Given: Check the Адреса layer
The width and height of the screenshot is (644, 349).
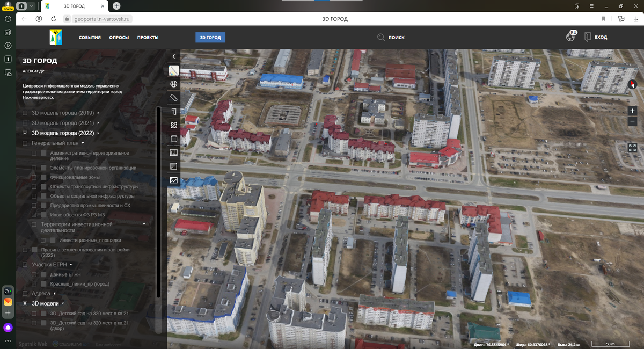Looking at the screenshot, I should pyautogui.click(x=25, y=294).
